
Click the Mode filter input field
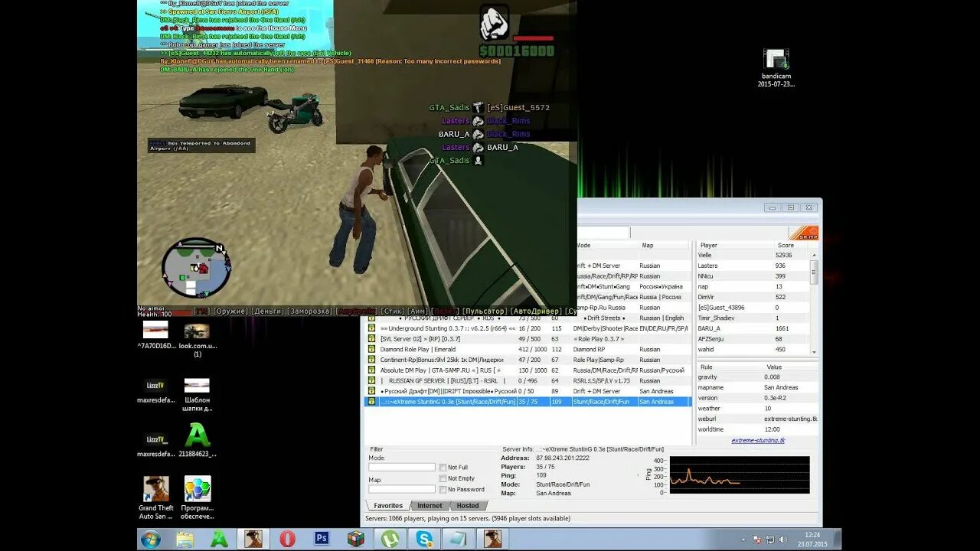[402, 467]
